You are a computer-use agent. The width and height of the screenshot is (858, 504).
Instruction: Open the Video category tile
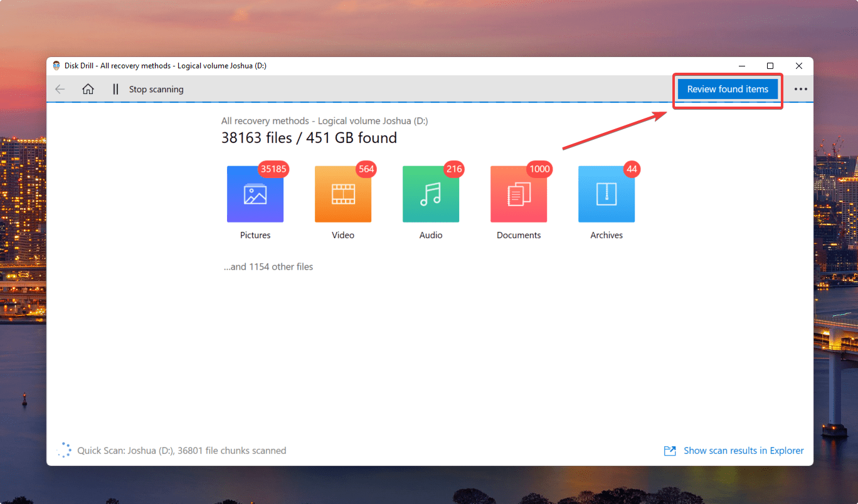[343, 194]
